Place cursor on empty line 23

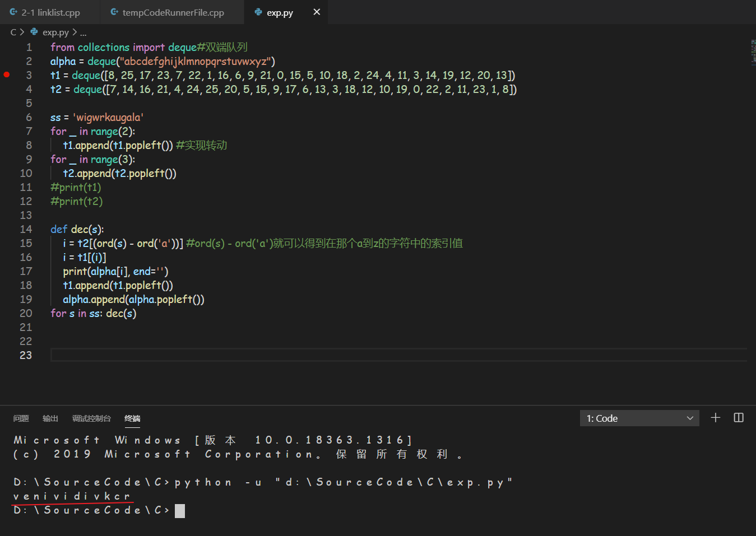click(398, 355)
